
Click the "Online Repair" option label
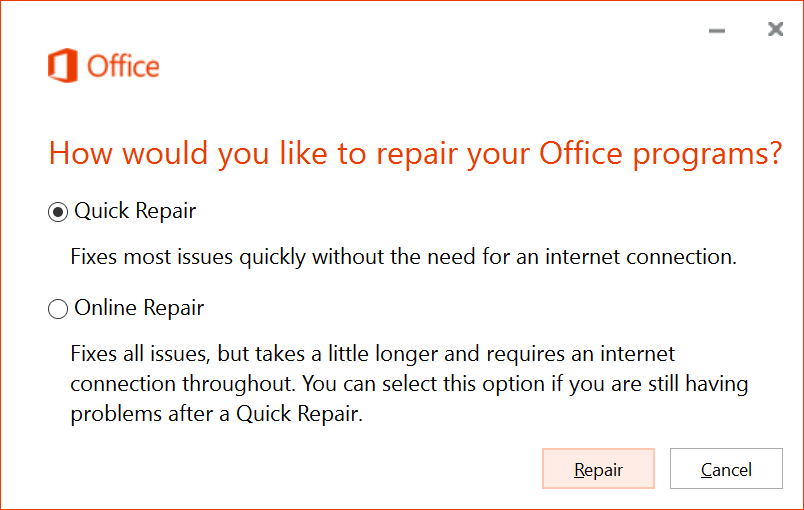[x=139, y=309]
